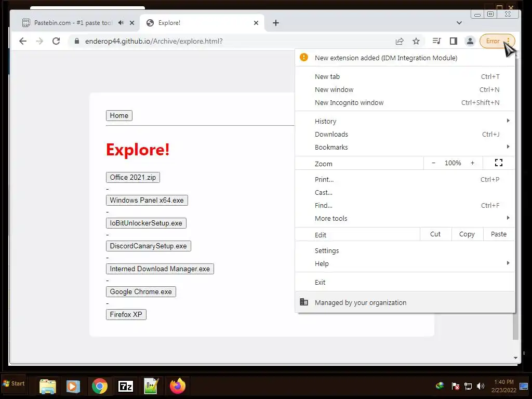Screen dimensions: 532x399
Task: View site info via the padlock icon
Action: coord(77,41)
